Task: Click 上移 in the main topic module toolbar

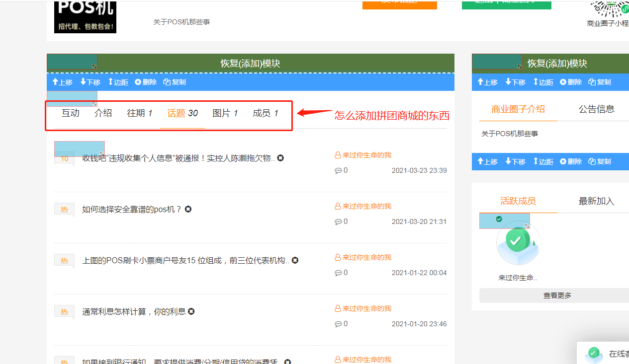Action: pos(62,82)
